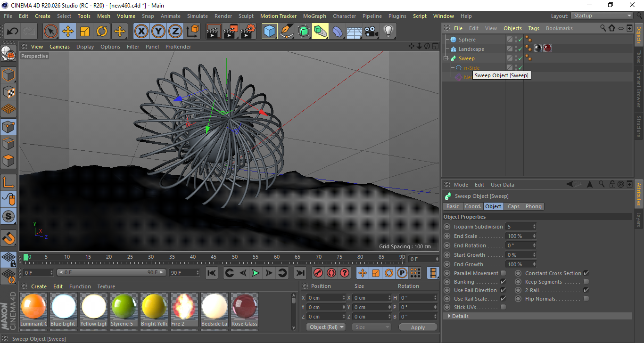Viewport: 644px width, 343px height.
Task: Click Render View clapboard icon
Action: point(214,32)
